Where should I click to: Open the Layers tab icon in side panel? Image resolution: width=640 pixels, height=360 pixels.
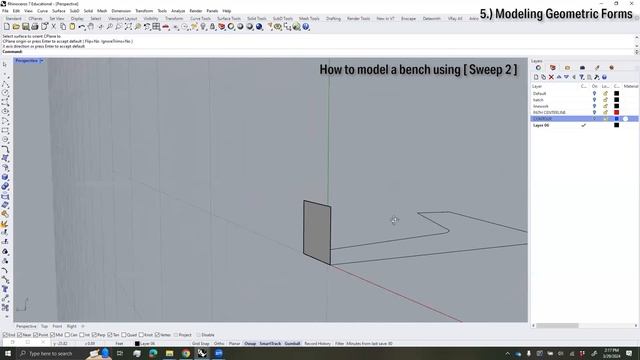(x=538, y=68)
